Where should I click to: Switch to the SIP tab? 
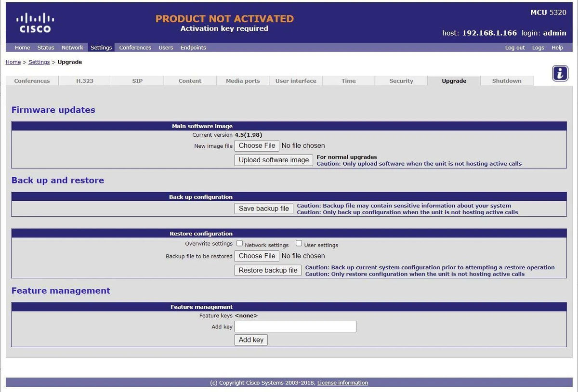click(x=137, y=81)
